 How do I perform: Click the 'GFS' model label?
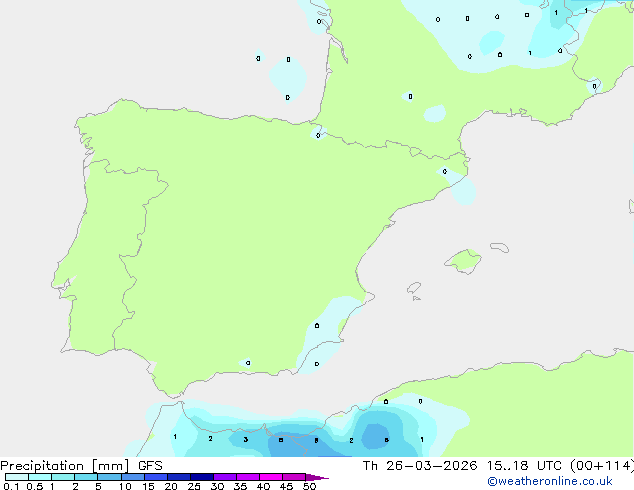pos(150,466)
